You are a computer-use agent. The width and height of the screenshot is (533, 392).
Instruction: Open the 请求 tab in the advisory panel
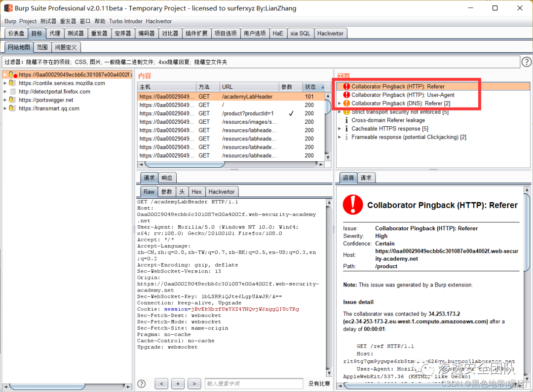point(366,178)
